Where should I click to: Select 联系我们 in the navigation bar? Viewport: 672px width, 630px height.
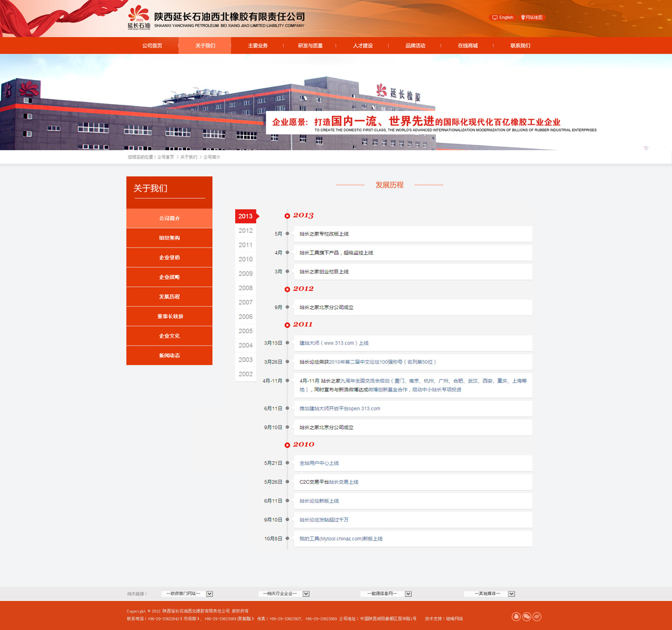520,46
